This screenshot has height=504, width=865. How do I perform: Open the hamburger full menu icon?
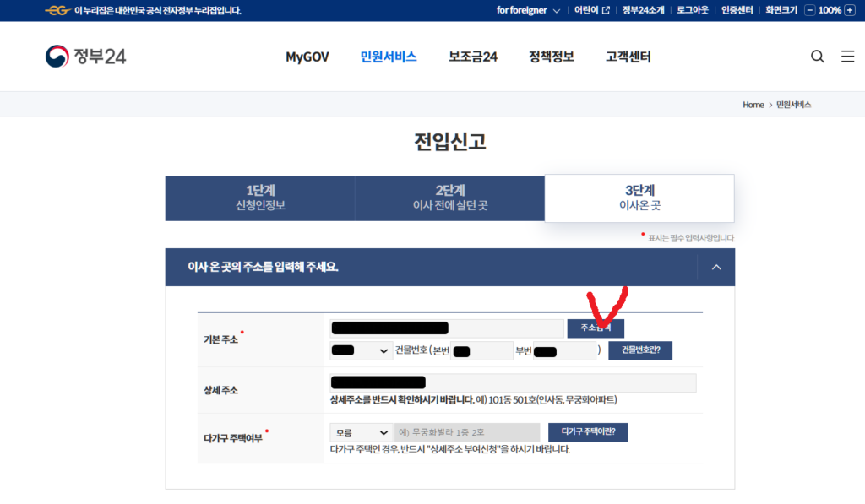point(847,57)
